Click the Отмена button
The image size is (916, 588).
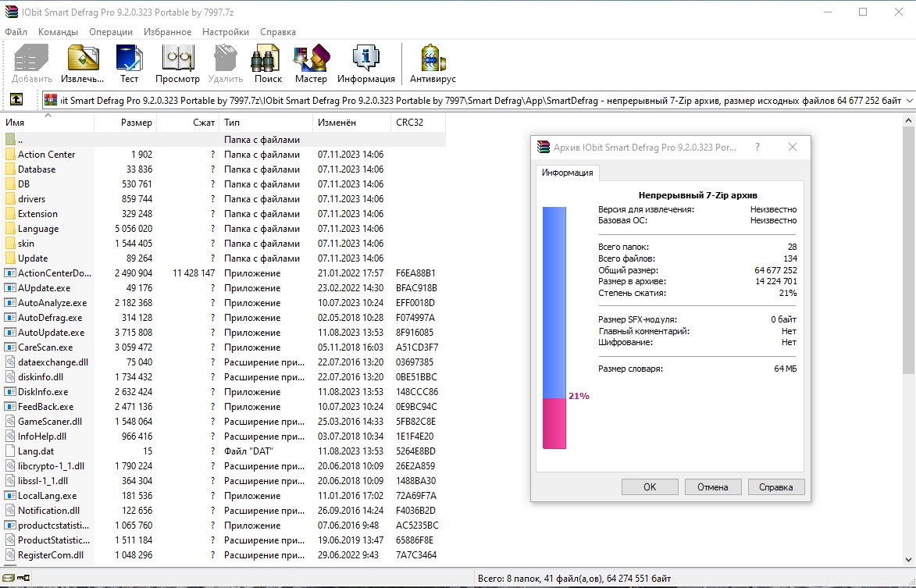click(x=713, y=487)
